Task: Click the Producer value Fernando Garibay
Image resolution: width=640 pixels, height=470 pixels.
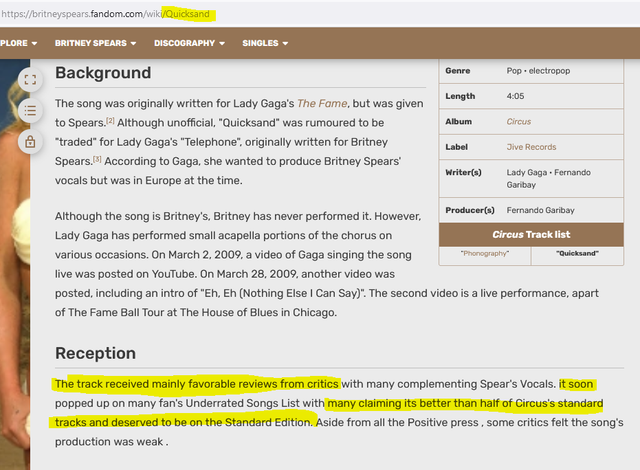Action: click(540, 210)
